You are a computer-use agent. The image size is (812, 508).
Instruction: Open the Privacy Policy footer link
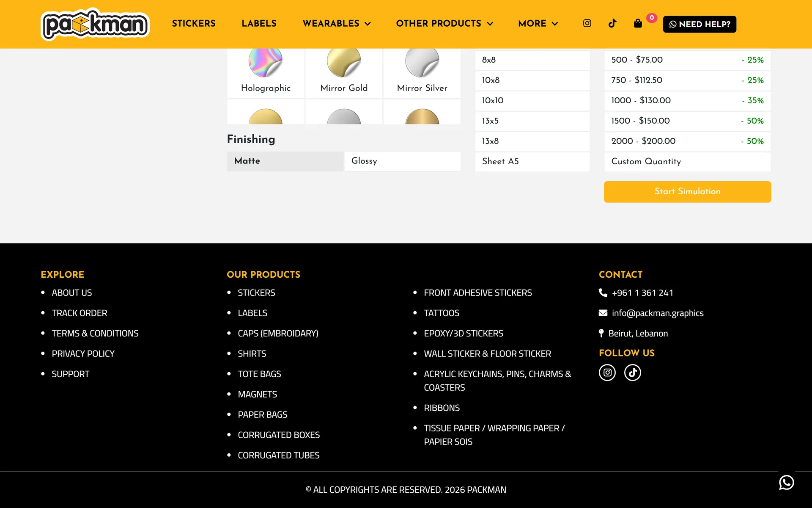83,354
